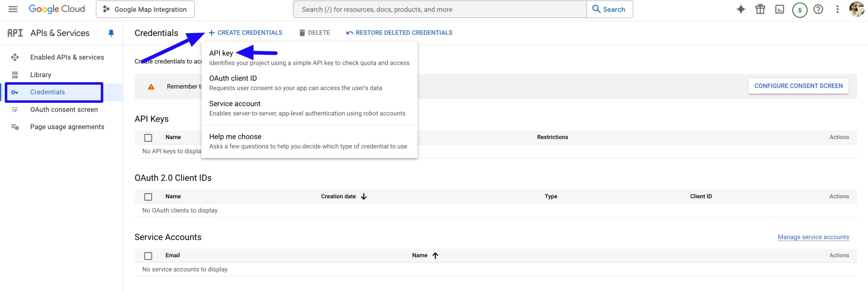
Task: Click the Credentials key icon
Action: [x=15, y=92]
